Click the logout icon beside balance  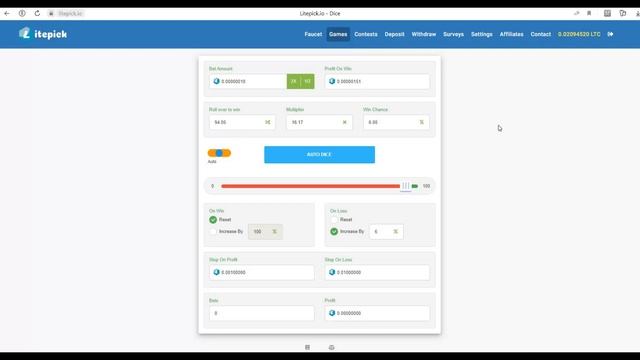[610, 34]
